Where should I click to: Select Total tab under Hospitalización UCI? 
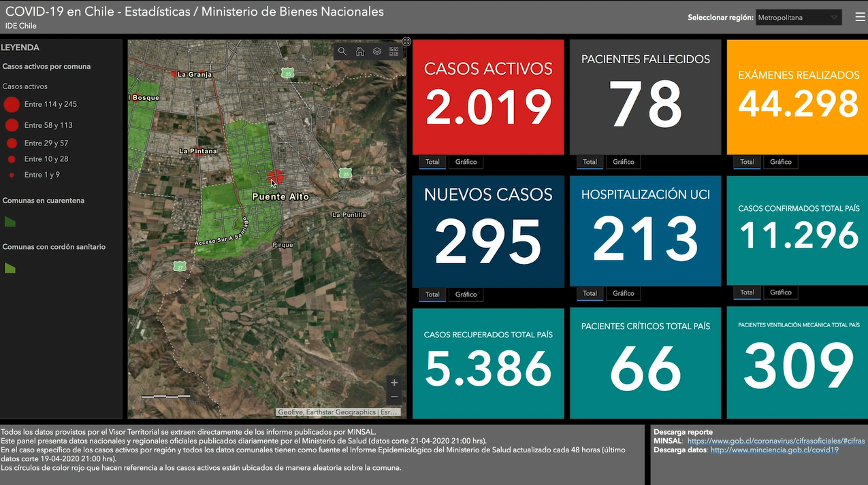tap(590, 294)
